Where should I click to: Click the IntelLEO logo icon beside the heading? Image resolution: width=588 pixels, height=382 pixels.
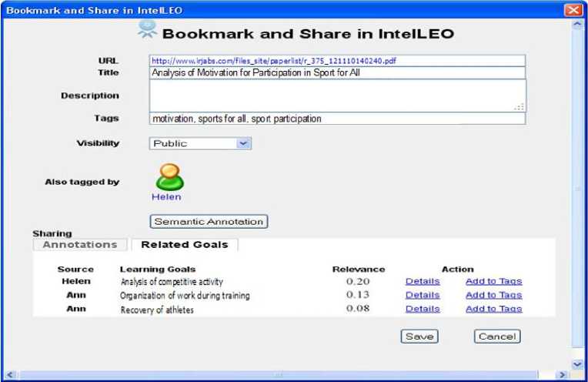147,29
